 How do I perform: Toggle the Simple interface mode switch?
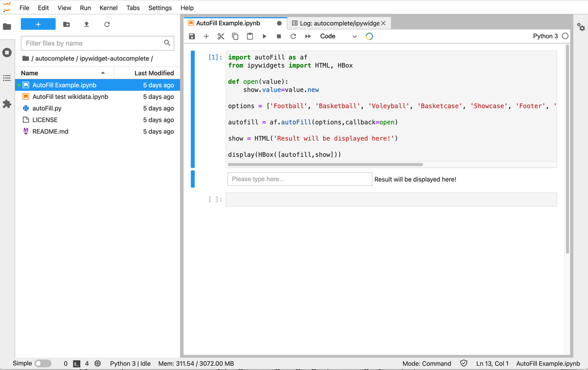pyautogui.click(x=42, y=363)
